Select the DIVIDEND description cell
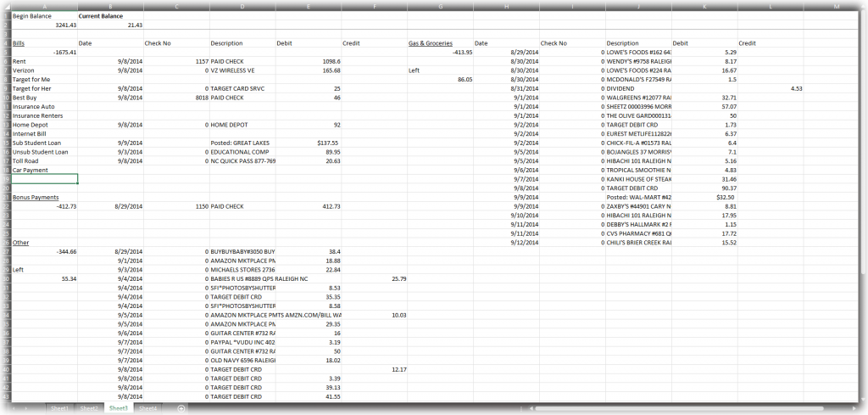868x415 pixels. point(639,88)
